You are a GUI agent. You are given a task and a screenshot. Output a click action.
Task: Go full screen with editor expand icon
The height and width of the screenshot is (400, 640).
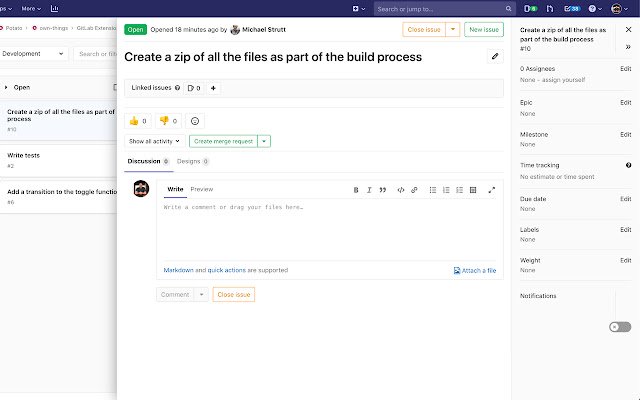click(491, 190)
